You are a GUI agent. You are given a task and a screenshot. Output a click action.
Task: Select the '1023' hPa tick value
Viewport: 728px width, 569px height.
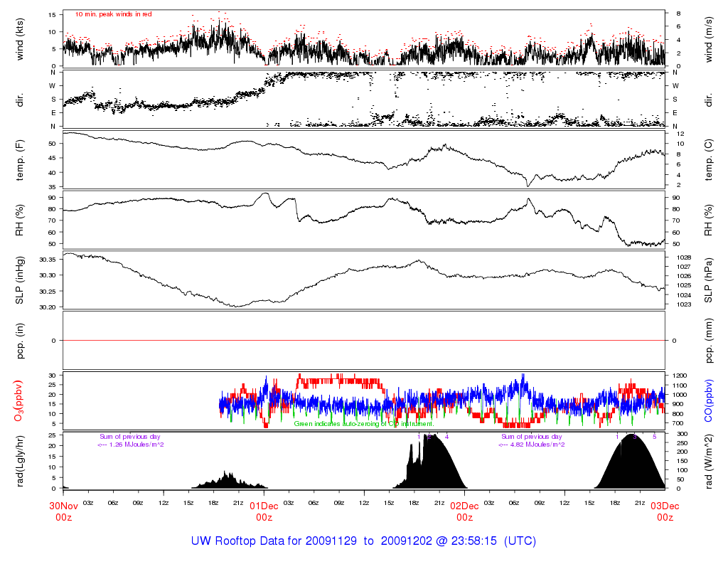tap(684, 304)
